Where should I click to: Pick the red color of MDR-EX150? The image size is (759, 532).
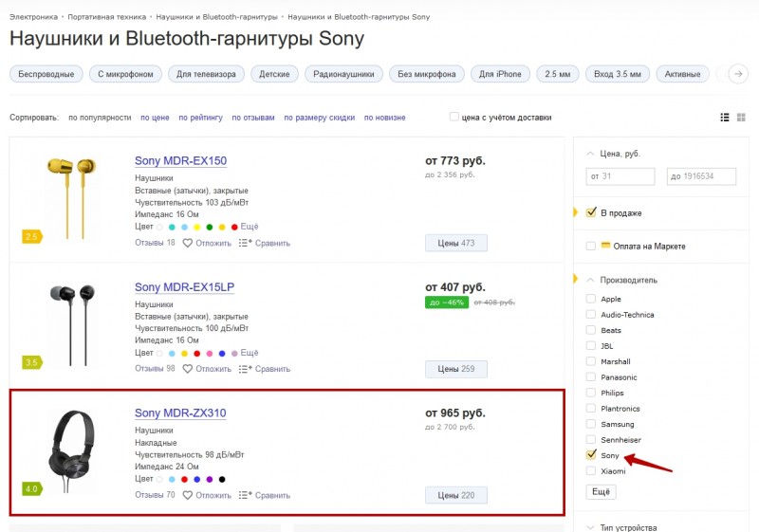point(234,227)
